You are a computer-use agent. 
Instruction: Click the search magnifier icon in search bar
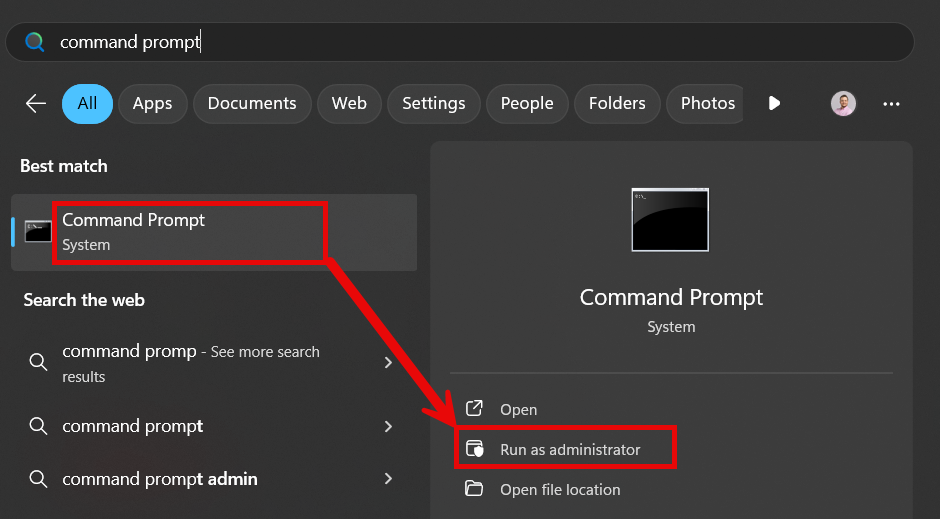click(35, 42)
